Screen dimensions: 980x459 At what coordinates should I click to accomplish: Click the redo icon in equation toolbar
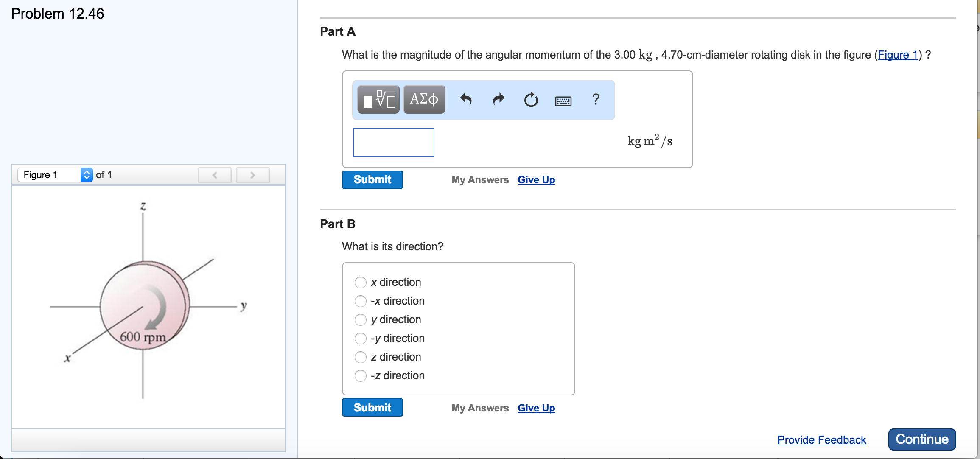pos(498,99)
